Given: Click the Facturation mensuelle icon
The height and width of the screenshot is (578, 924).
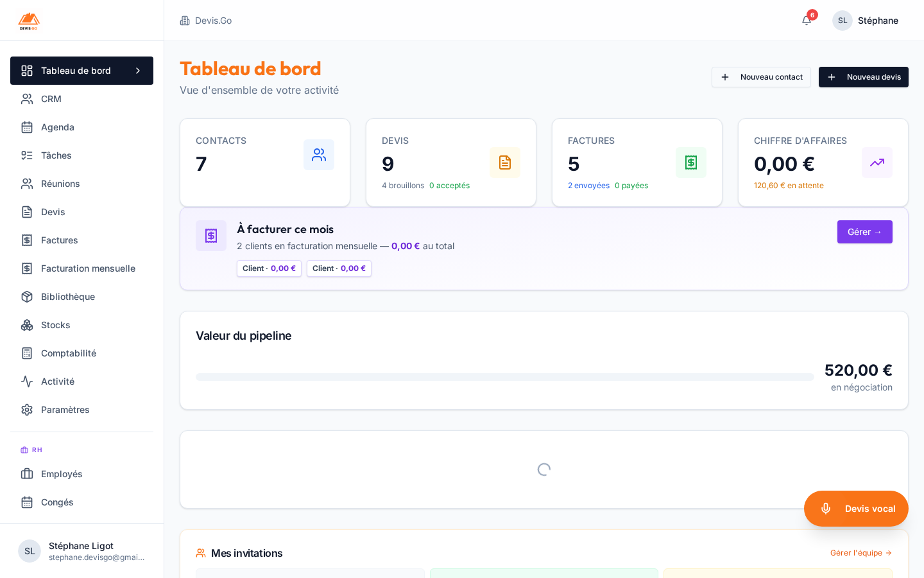Looking at the screenshot, I should point(27,268).
